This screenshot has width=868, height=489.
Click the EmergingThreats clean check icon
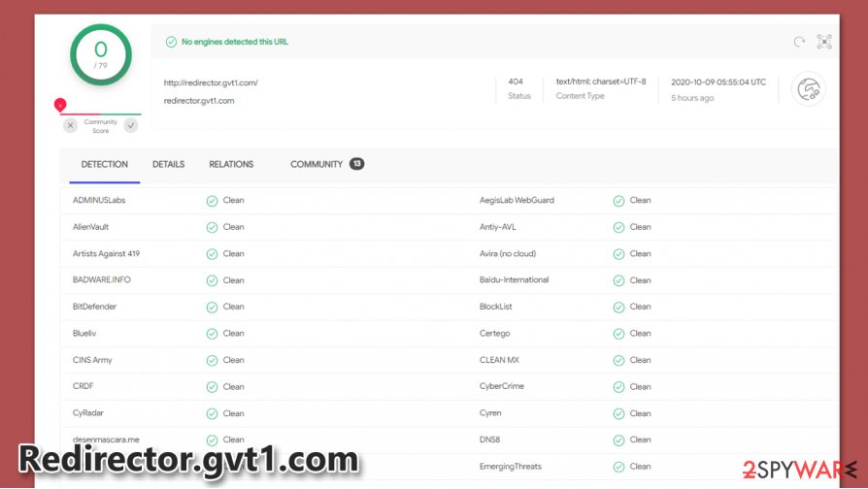[618, 467]
